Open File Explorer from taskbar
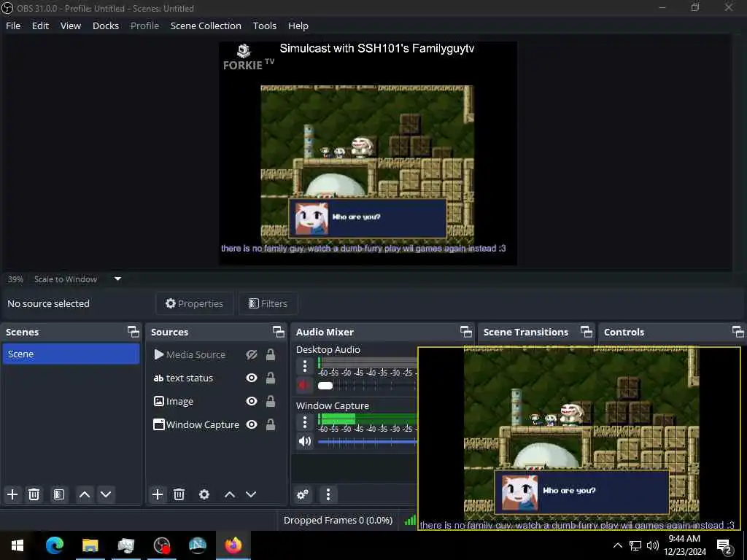The image size is (747, 560). pyautogui.click(x=90, y=545)
